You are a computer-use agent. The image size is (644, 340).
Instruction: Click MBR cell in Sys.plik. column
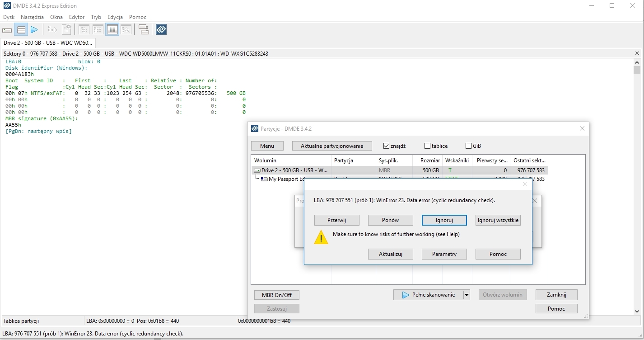coord(384,170)
